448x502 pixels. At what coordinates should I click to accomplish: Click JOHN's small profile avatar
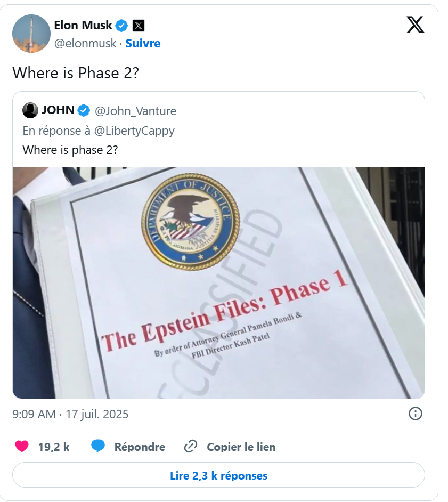[30, 110]
